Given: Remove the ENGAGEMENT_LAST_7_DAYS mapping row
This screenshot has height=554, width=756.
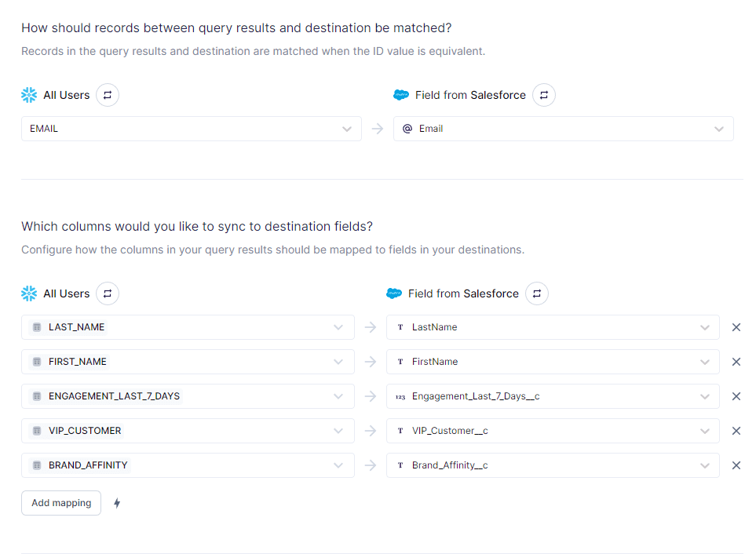Looking at the screenshot, I should [736, 396].
